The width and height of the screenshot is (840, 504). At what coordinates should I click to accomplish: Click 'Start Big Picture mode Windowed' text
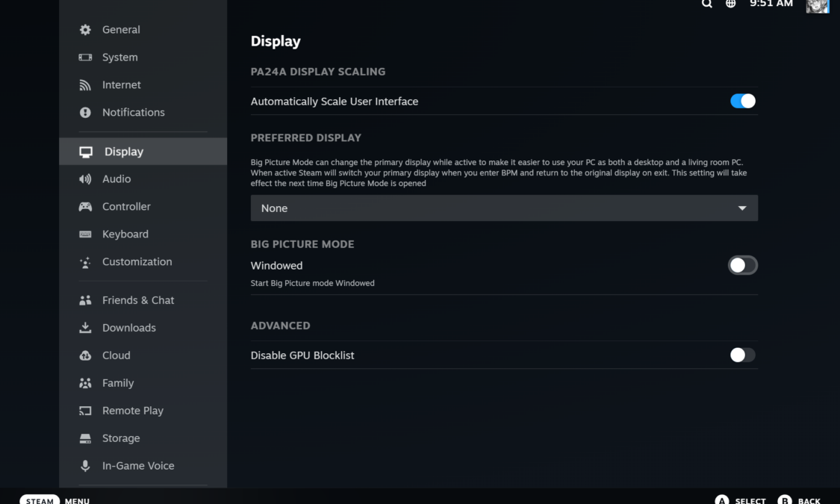coord(312,283)
